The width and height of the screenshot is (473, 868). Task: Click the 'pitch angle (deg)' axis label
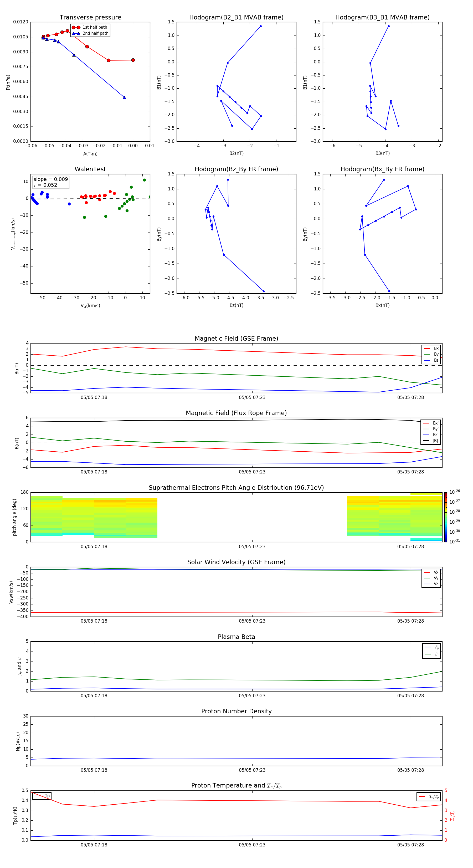point(14,517)
